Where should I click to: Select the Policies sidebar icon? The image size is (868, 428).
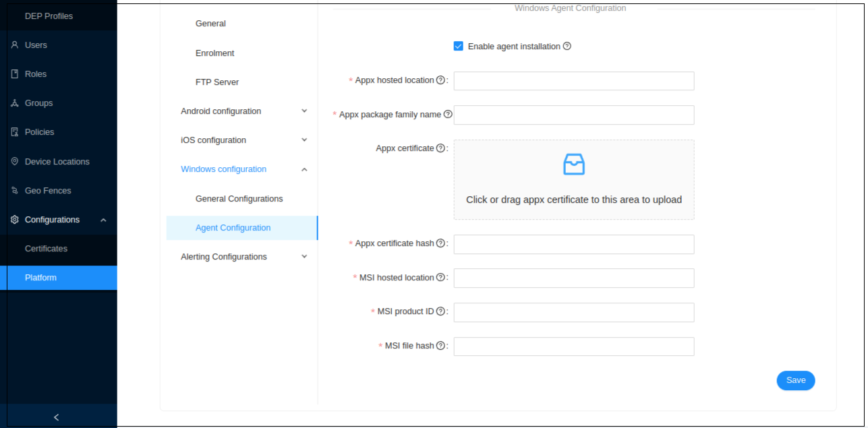click(13, 131)
